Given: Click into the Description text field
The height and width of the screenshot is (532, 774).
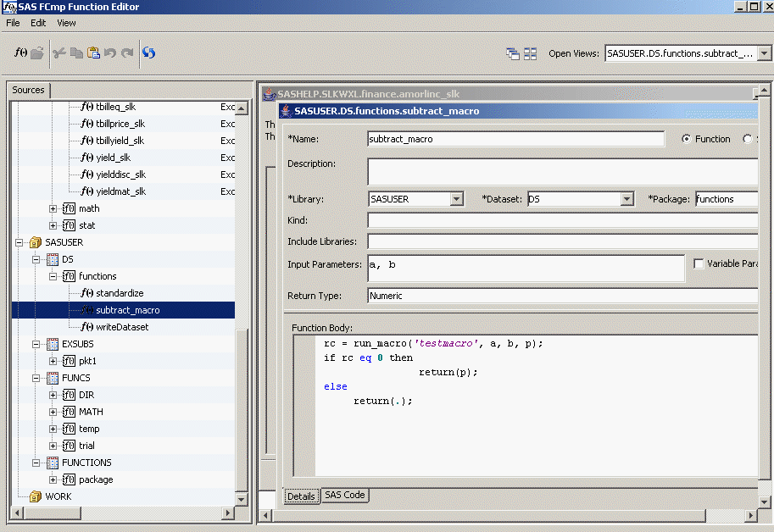Looking at the screenshot, I should pos(561,171).
